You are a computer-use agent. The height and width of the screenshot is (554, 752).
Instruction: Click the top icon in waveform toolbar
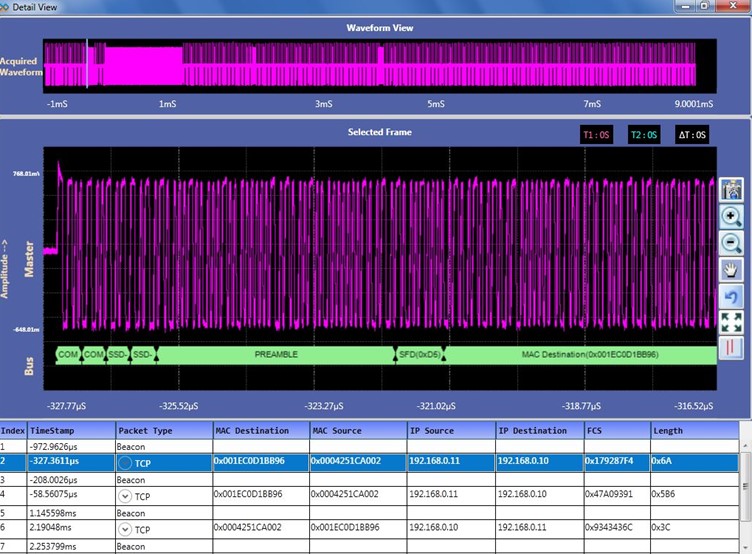pos(731,189)
